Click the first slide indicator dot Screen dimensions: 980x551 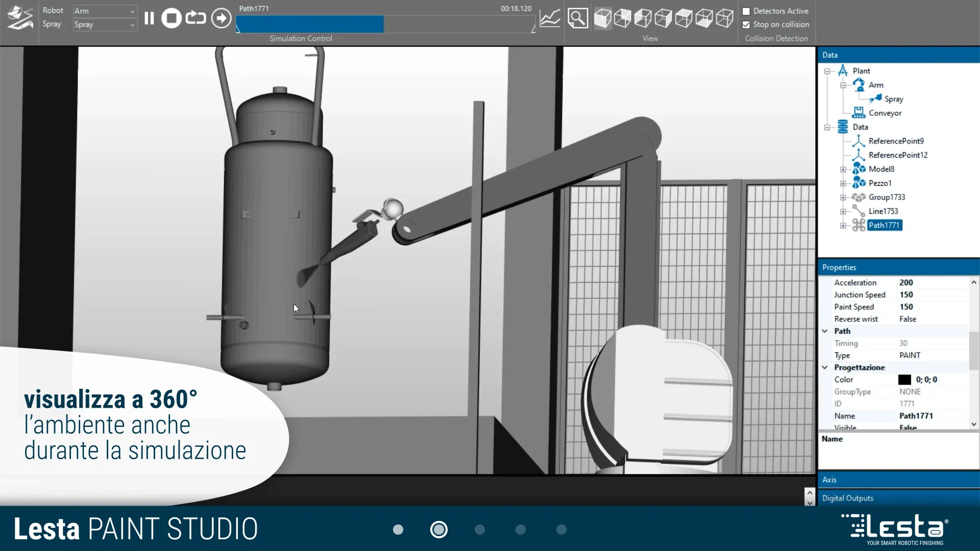click(398, 530)
